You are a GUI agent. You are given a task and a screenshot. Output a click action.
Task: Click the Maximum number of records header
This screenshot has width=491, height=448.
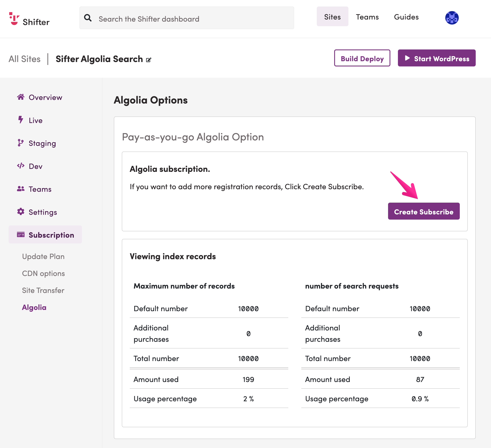[x=184, y=286]
